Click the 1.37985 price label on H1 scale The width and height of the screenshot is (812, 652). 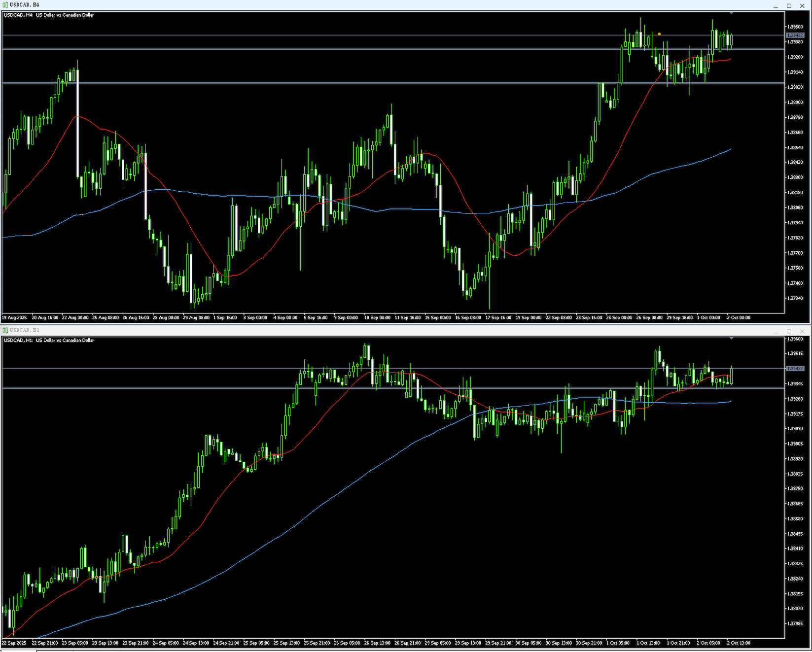pos(795,623)
